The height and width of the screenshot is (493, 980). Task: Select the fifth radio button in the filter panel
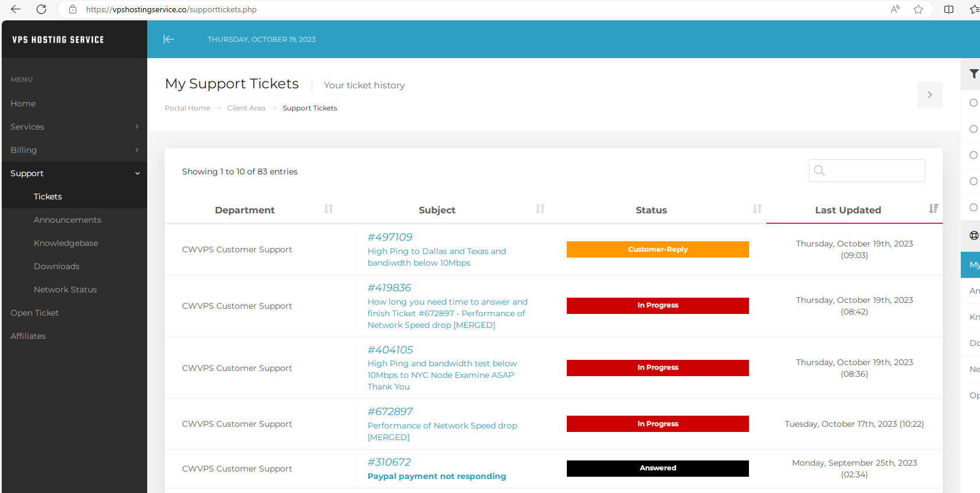974,208
